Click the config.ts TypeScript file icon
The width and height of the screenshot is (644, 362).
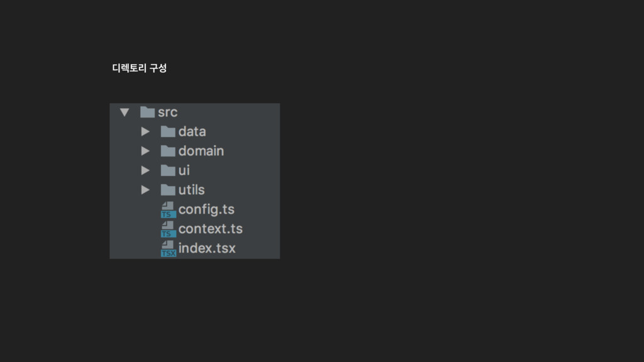[x=169, y=209]
